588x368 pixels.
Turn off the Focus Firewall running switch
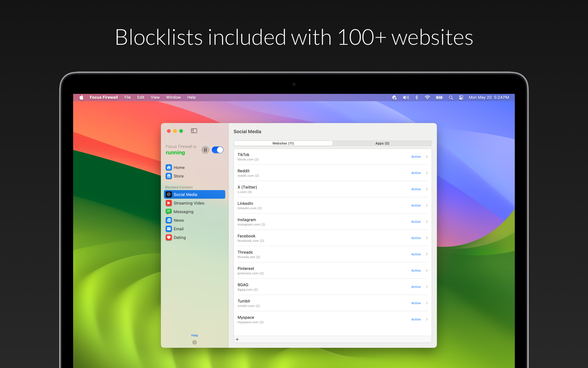click(217, 150)
